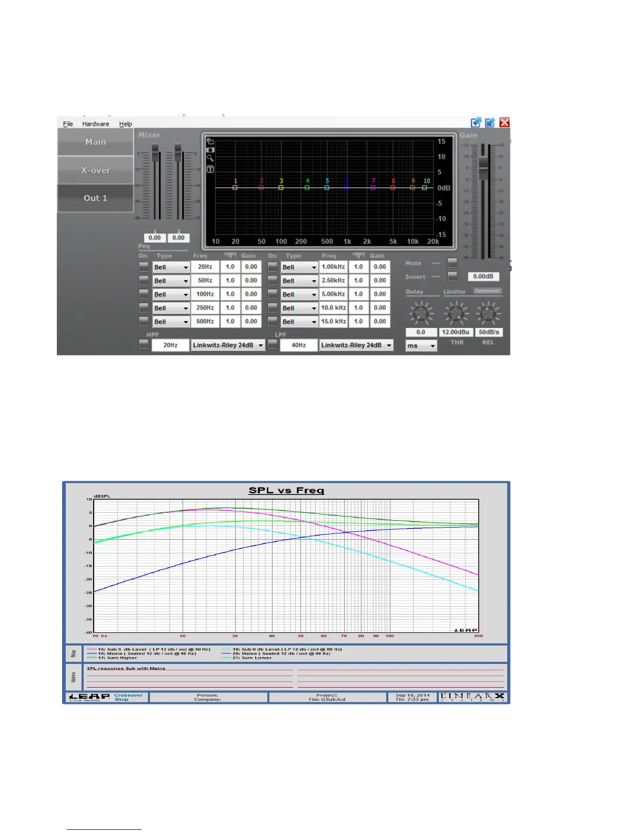
Task: Click the 100Hz band frequency field
Action: 205,294
